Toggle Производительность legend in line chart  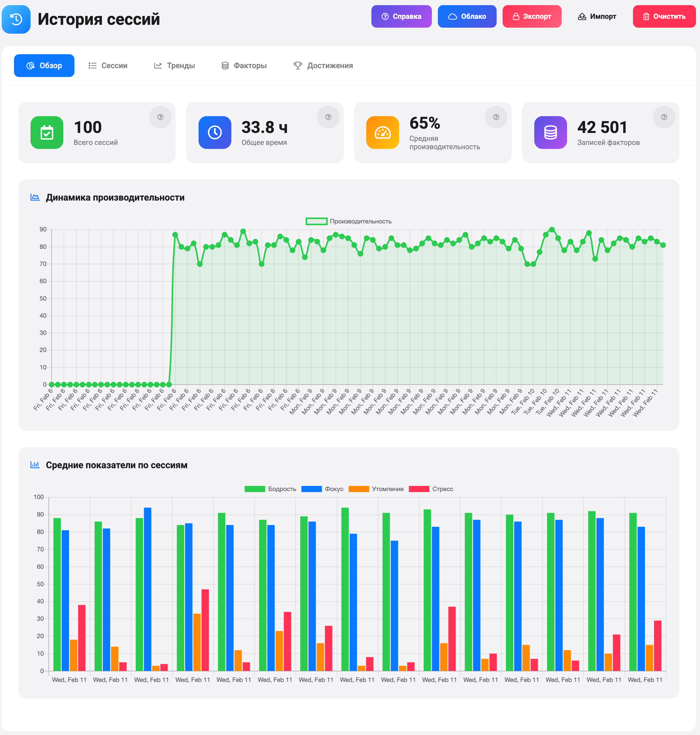(349, 221)
